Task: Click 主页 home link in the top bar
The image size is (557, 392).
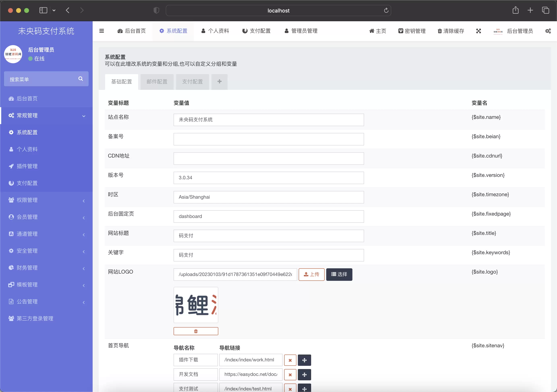Action: click(378, 31)
